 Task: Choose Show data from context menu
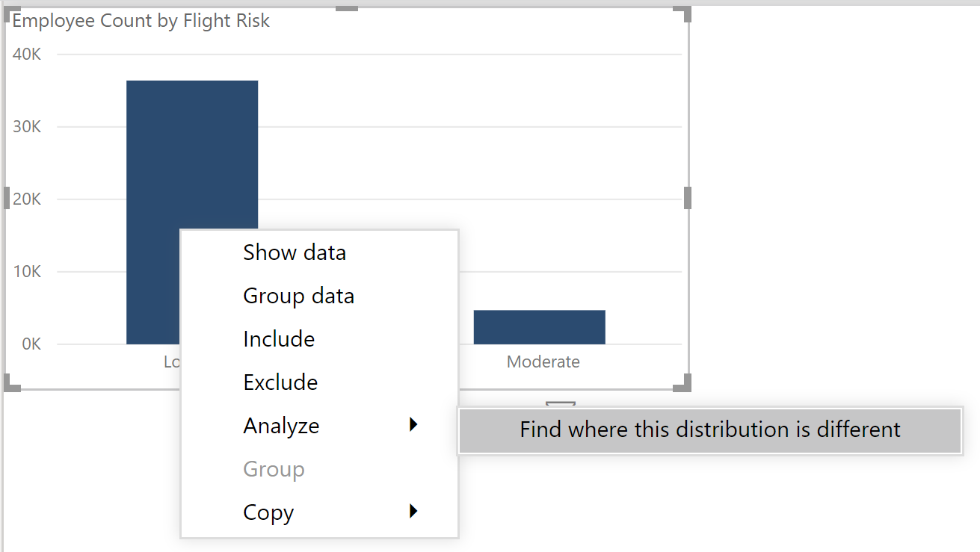point(319,252)
